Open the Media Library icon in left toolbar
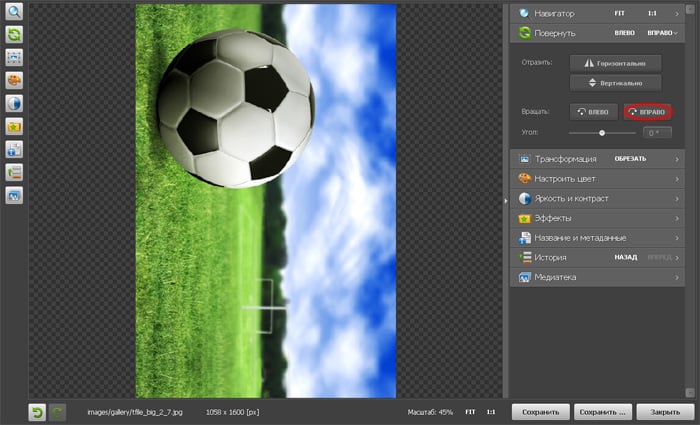The image size is (700, 425). pyautogui.click(x=14, y=195)
